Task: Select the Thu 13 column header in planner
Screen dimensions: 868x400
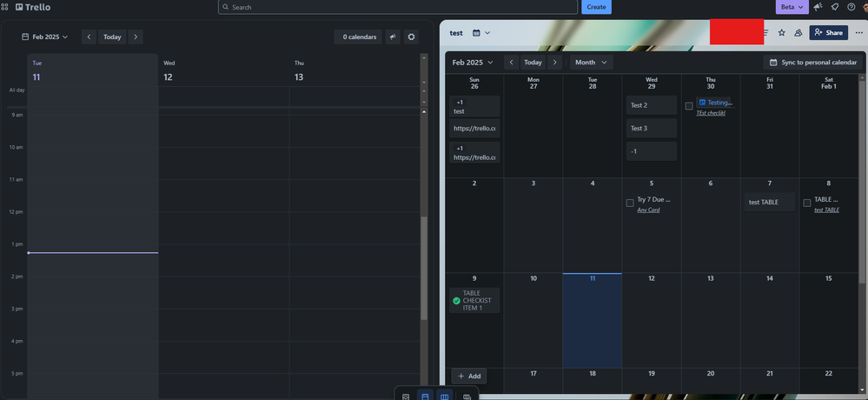Action: [354, 70]
